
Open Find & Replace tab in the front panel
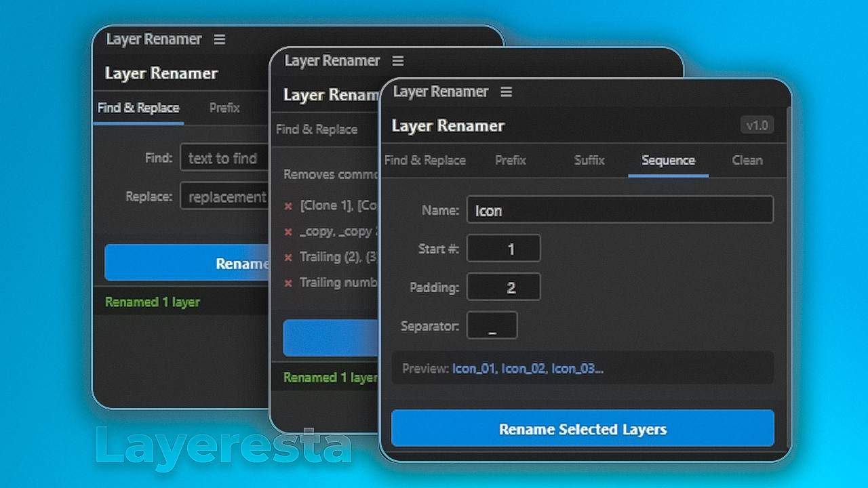pos(425,161)
